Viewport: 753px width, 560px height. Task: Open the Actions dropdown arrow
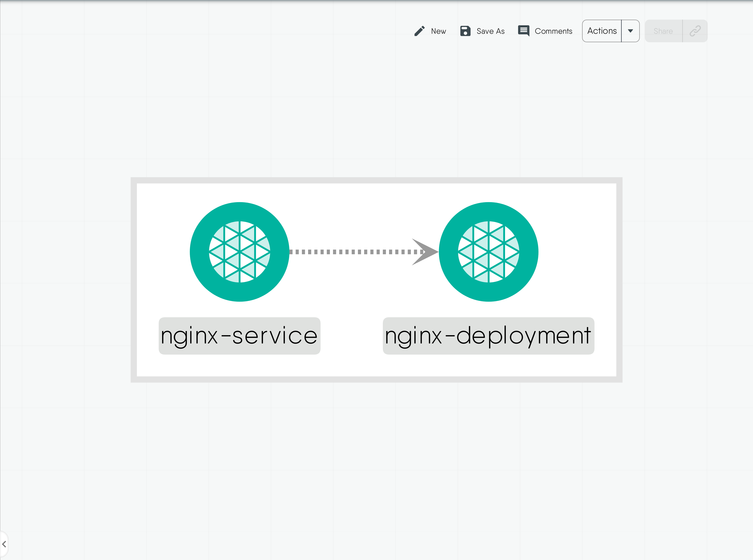tap(630, 31)
